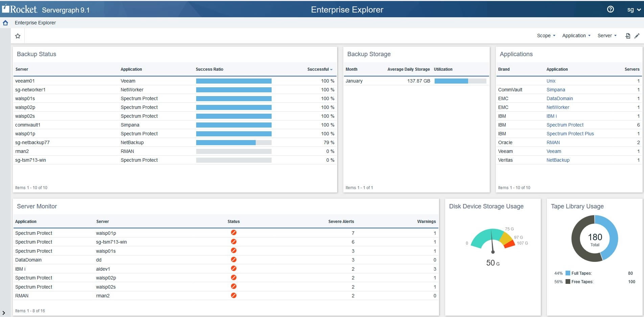644x317 pixels.
Task: Expand the left sidebar arrow
Action: pyautogui.click(x=3, y=313)
